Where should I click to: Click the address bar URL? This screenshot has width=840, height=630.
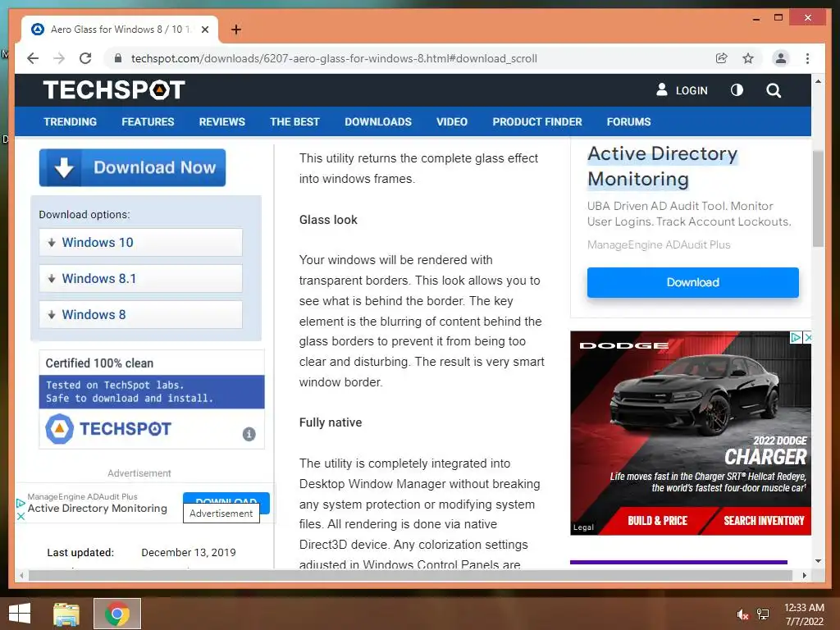(334, 58)
